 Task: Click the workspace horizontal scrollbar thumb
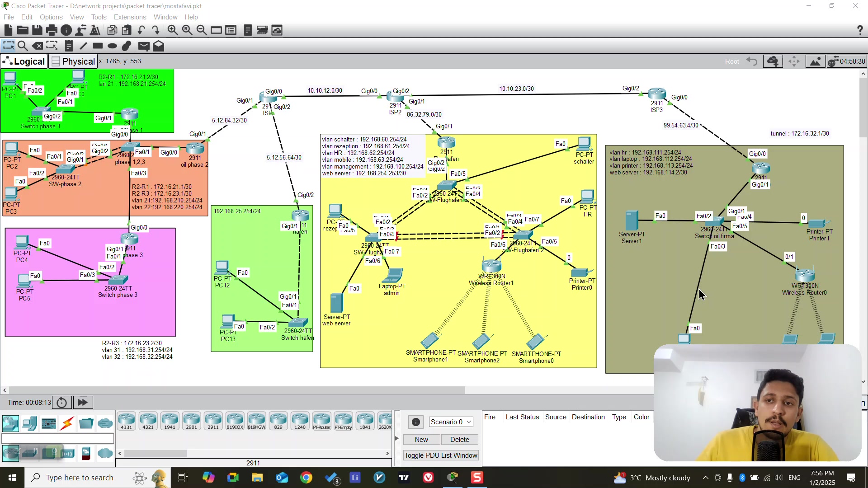click(237, 390)
